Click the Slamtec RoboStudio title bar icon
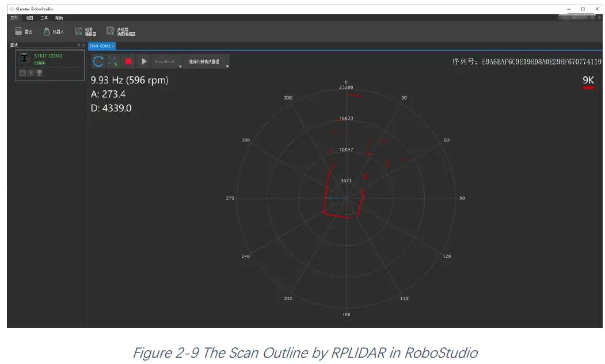This screenshot has height=364, width=605. (12, 9)
